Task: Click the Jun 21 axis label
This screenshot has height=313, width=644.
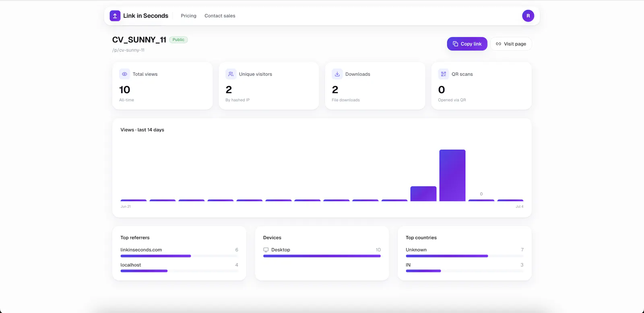Action: click(126, 206)
